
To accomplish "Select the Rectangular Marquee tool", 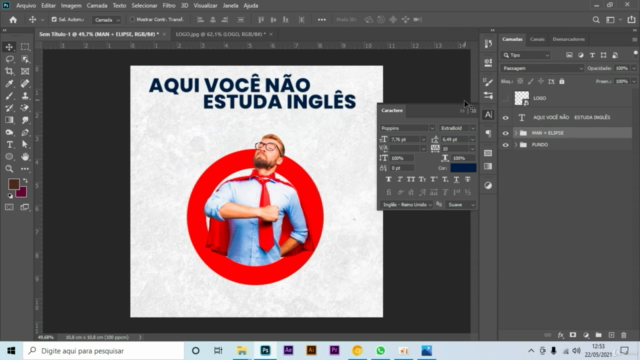I will tap(25, 47).
